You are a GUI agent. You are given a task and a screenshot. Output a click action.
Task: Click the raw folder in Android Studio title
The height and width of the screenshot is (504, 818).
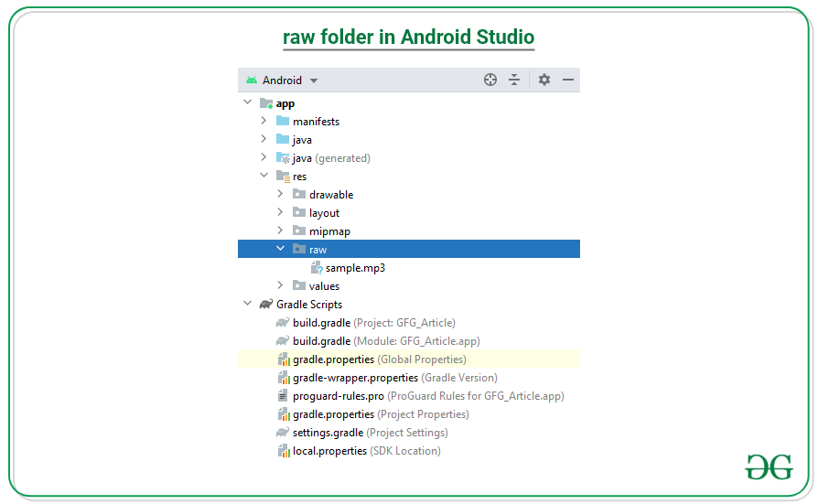coord(408,38)
